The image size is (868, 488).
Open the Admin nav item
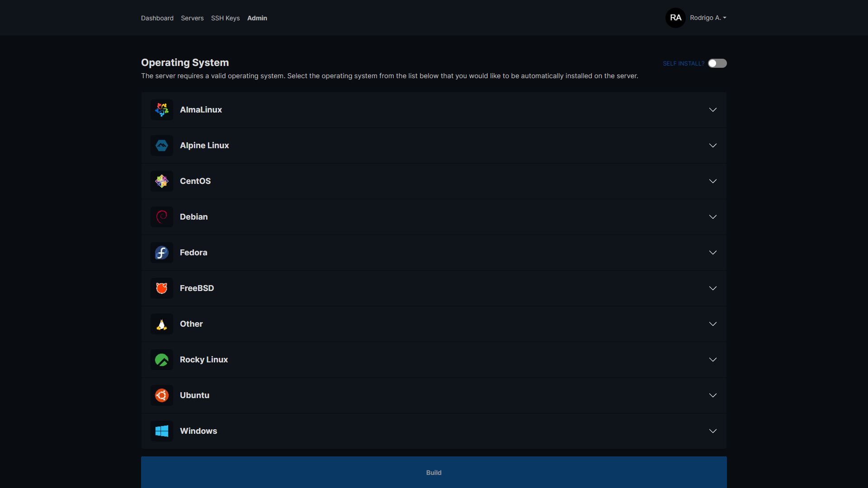click(257, 18)
